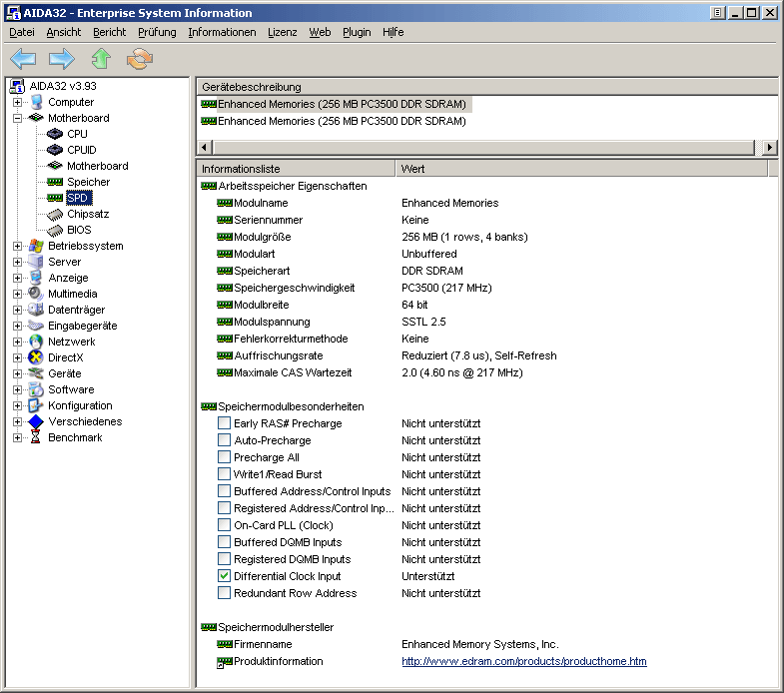Click the CPUID chip icon

pos(55,150)
